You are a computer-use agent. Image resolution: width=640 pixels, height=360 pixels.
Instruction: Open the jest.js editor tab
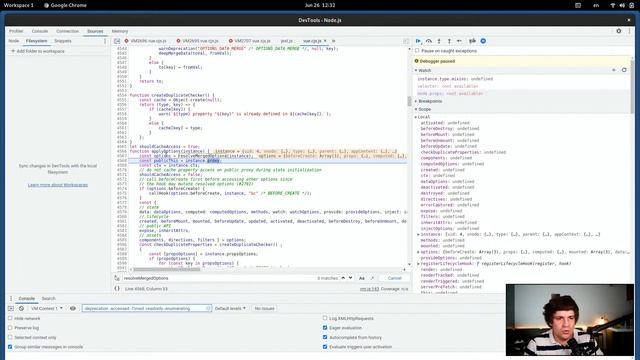[287, 41]
